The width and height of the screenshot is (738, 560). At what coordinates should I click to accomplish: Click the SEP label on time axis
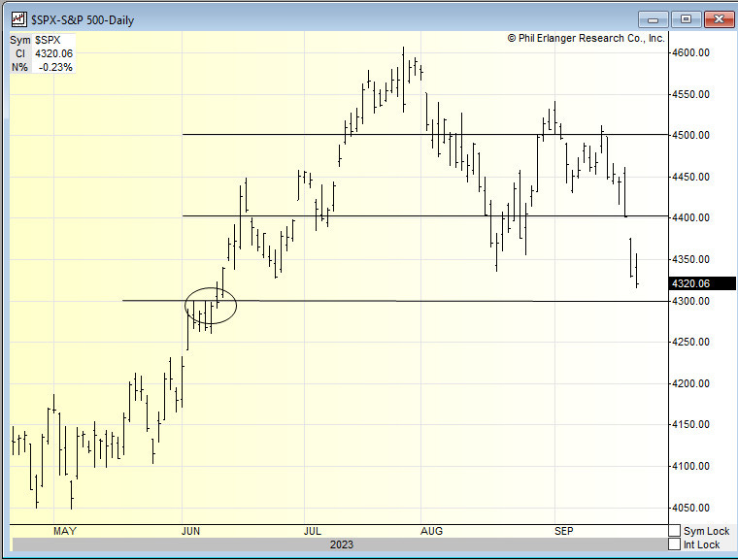[564, 531]
